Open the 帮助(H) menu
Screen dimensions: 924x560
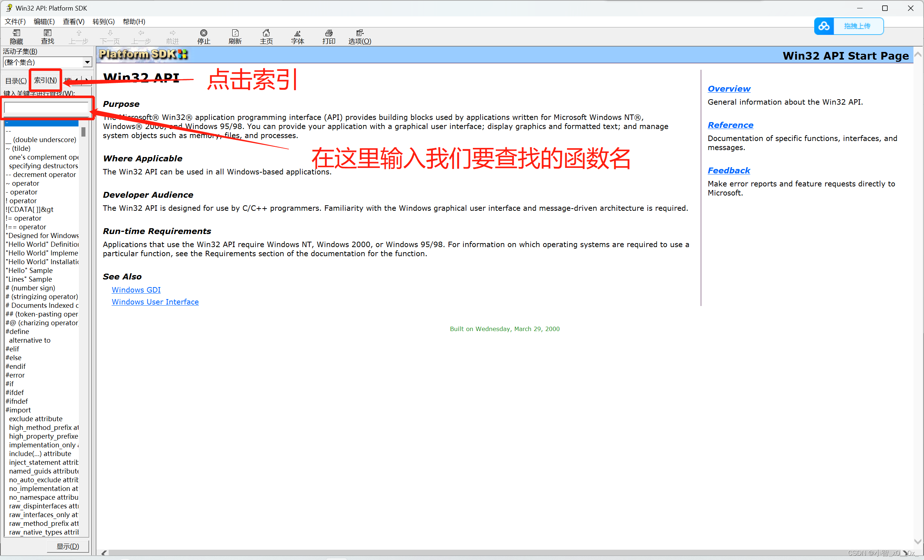click(x=134, y=21)
